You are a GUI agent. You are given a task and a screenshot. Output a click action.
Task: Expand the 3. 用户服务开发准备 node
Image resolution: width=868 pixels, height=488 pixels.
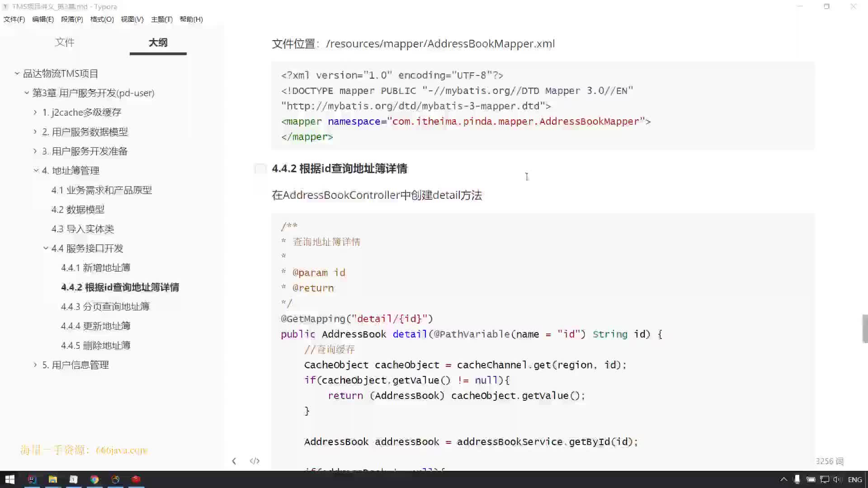pos(35,151)
